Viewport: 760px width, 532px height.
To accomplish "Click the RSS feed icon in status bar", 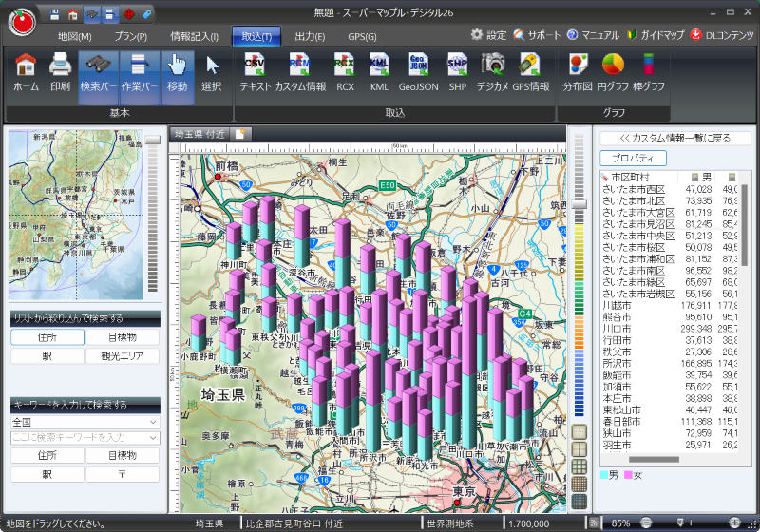I will tap(593, 523).
